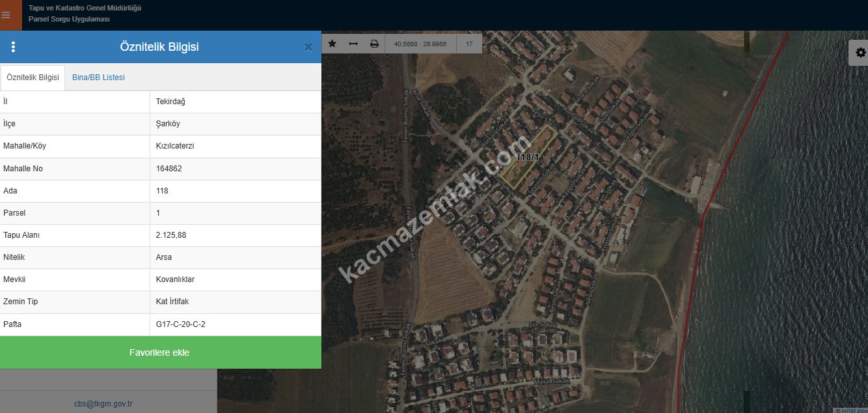Open the map settings gear
The width and height of the screenshot is (868, 413).
pyautogui.click(x=860, y=53)
